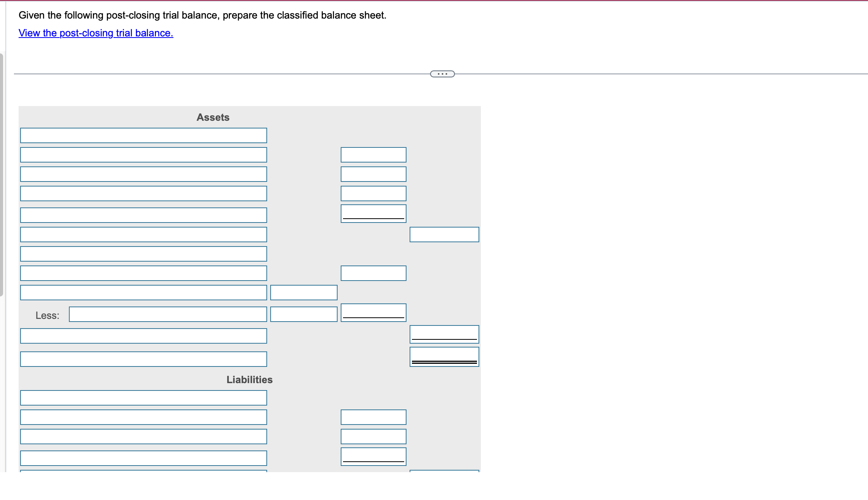Click the last visible liability account field

143,458
